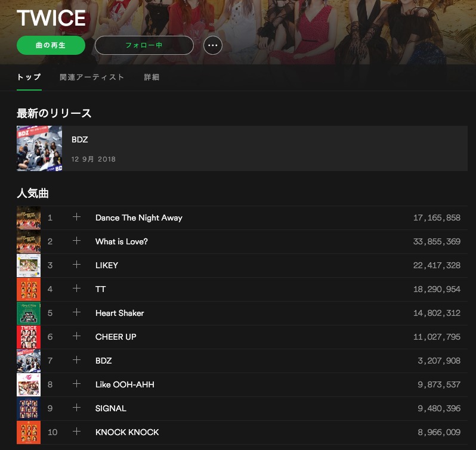The width and height of the screenshot is (476, 450).
Task: Click play count 9,480,396
Action: (439, 408)
